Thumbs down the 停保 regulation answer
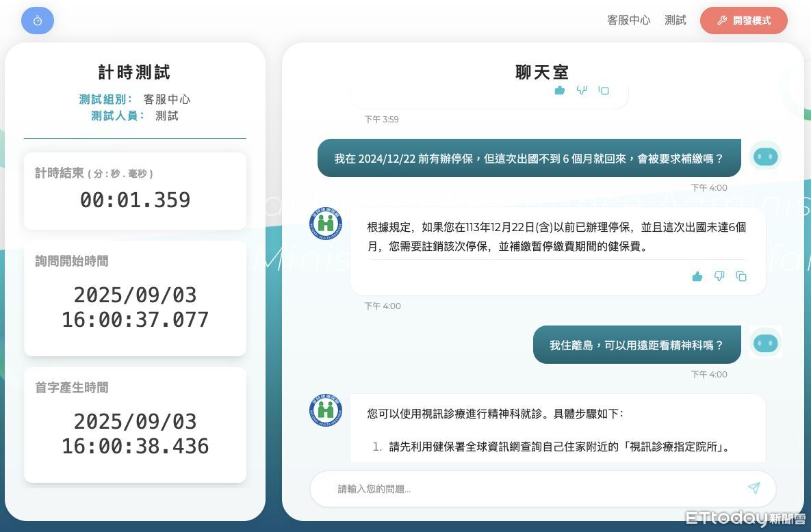This screenshot has height=532, width=811. pyautogui.click(x=719, y=276)
